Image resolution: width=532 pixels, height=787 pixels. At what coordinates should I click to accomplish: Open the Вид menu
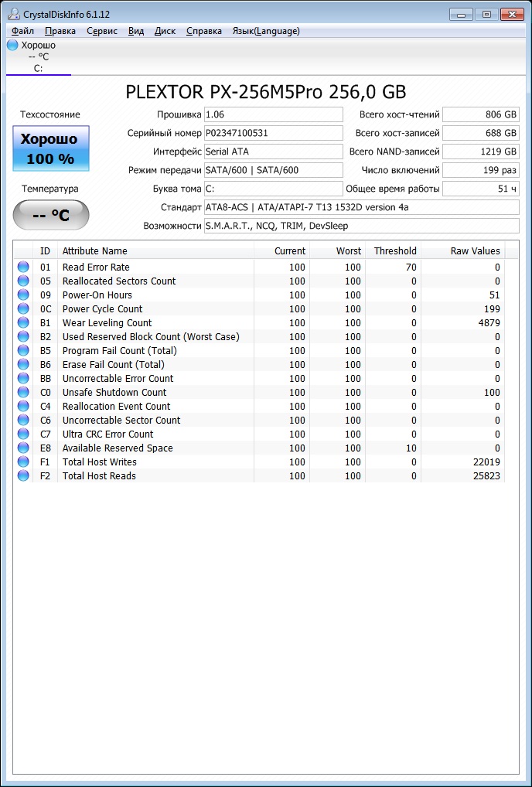tap(136, 31)
